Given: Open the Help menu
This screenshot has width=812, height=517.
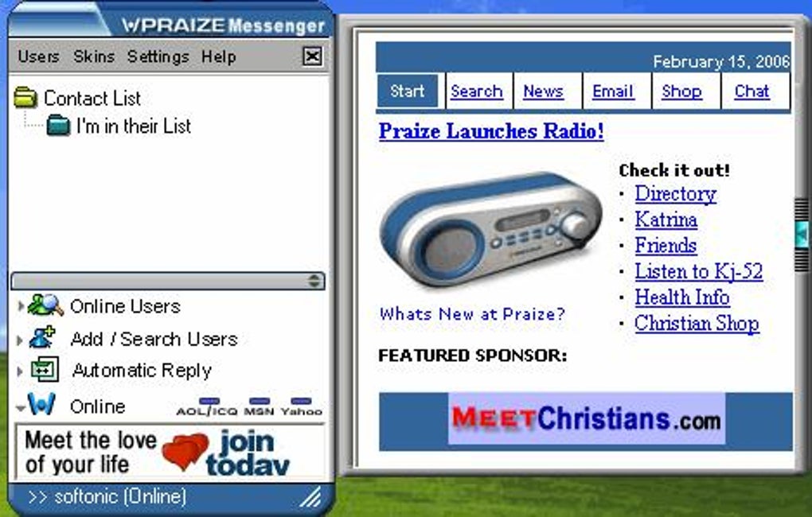Looking at the screenshot, I should tap(219, 56).
